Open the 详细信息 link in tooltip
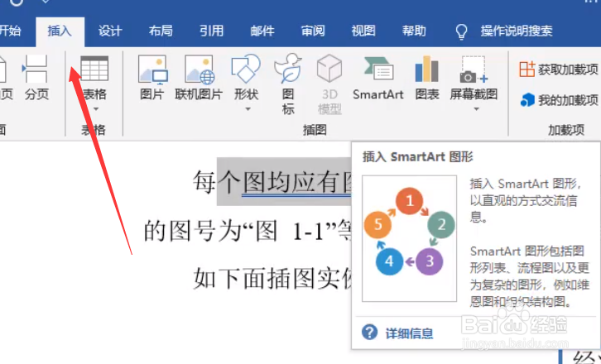Viewport: 601px width, 364px height. 409,333
